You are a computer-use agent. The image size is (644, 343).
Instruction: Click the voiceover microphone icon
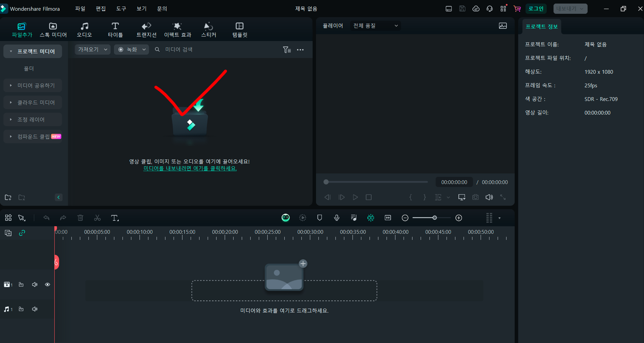337,218
